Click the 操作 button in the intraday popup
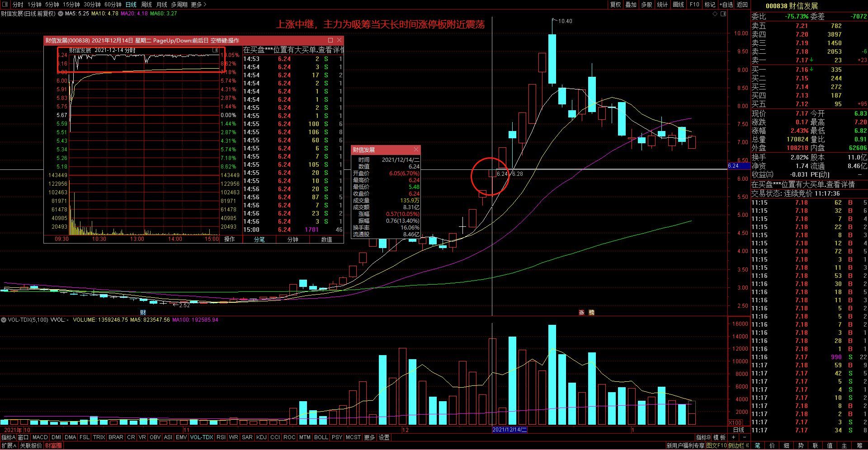868x450 pixels. click(230, 239)
